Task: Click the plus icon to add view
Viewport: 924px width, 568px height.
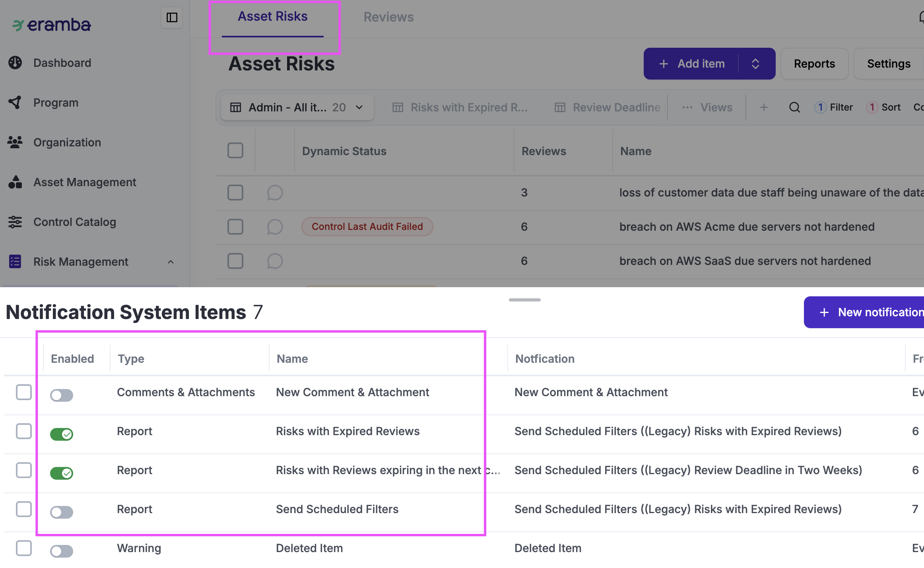Action: 764,107
